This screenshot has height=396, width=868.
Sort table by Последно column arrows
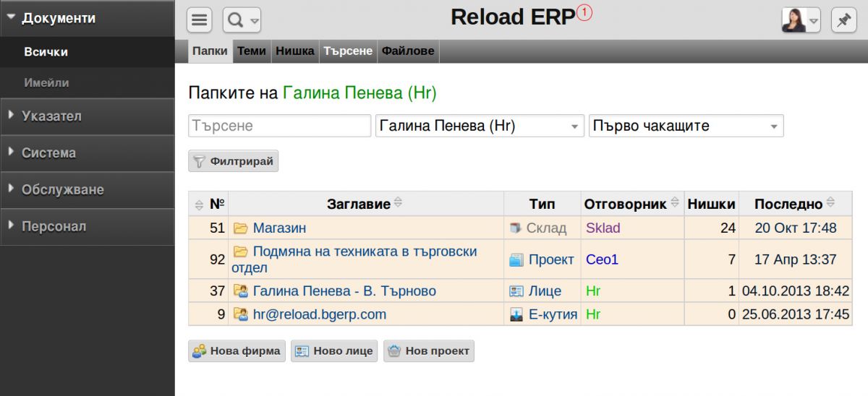tap(830, 203)
